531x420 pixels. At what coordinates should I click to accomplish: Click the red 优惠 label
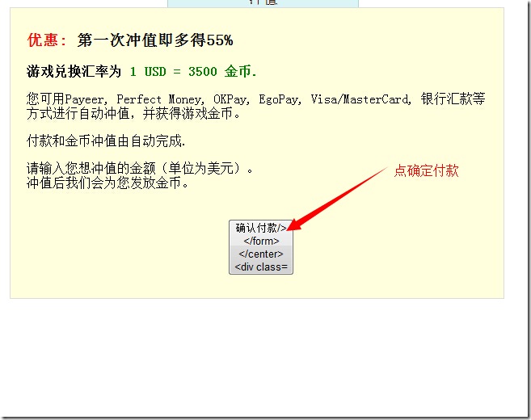[47, 40]
